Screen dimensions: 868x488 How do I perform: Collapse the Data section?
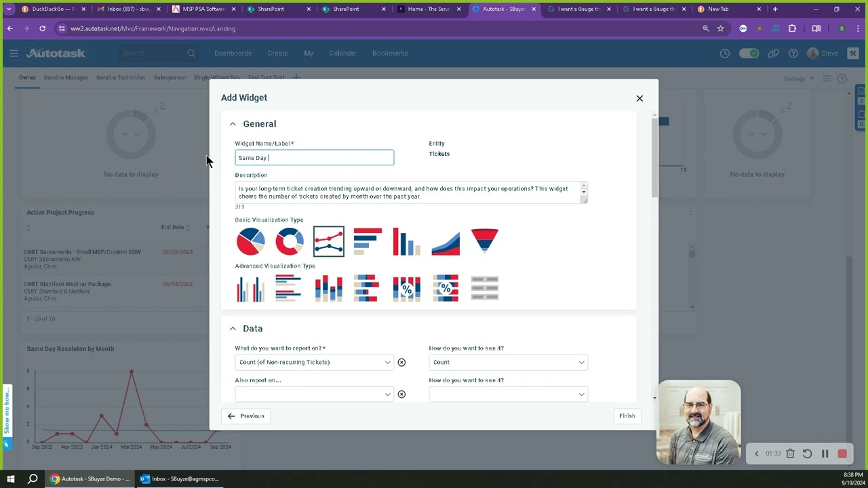tap(233, 329)
